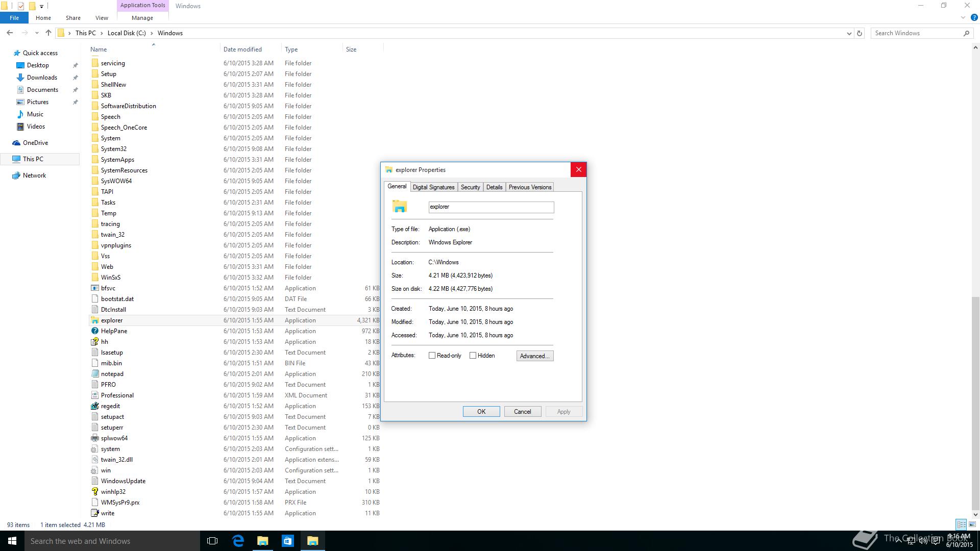Open Network in navigation pane
The height and width of the screenshot is (551, 980).
pyautogui.click(x=34, y=176)
